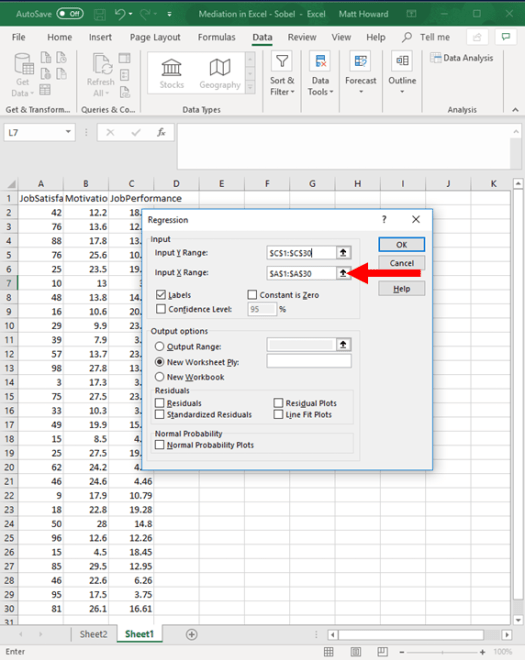
Task: Click the zoom in plus button
Action: [482, 652]
